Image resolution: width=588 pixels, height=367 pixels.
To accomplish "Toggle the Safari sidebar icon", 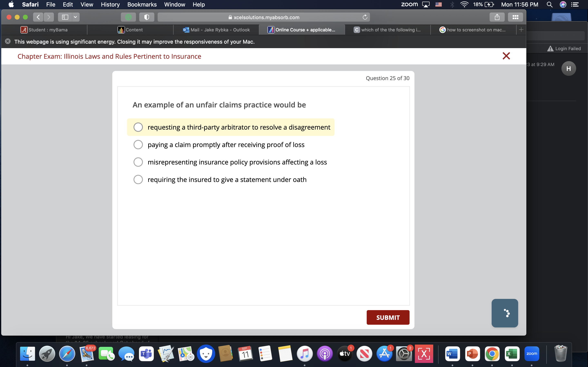I will 65,17.
